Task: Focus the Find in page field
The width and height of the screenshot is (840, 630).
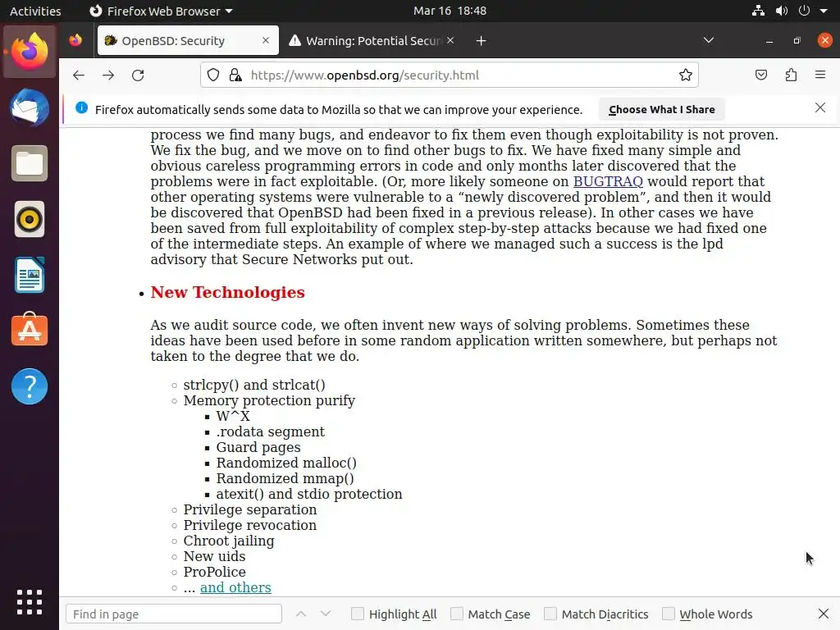Action: 174,614
